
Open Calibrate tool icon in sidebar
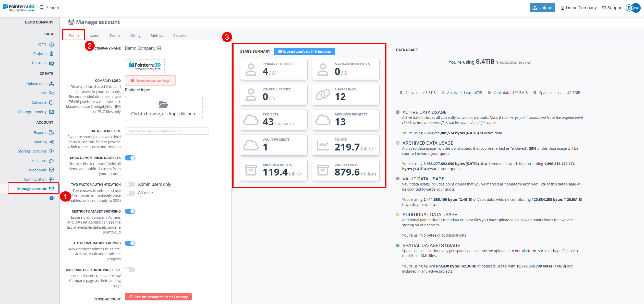pyautogui.click(x=52, y=102)
